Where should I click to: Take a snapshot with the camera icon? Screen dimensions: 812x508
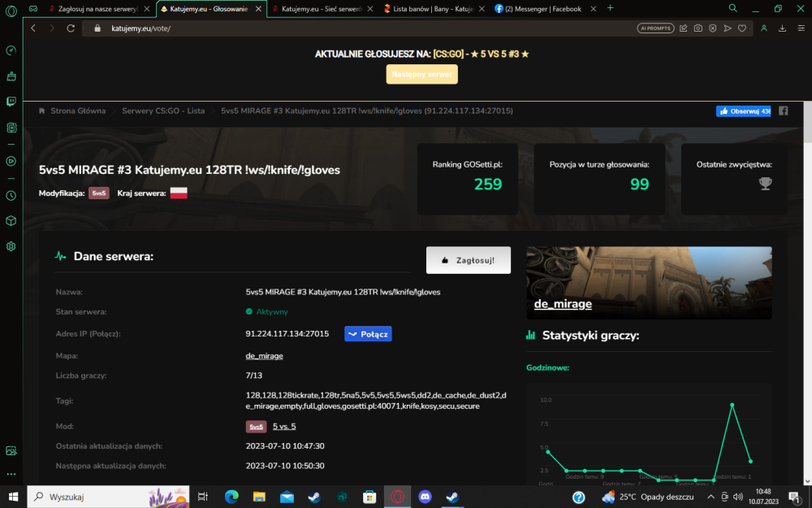(698, 28)
